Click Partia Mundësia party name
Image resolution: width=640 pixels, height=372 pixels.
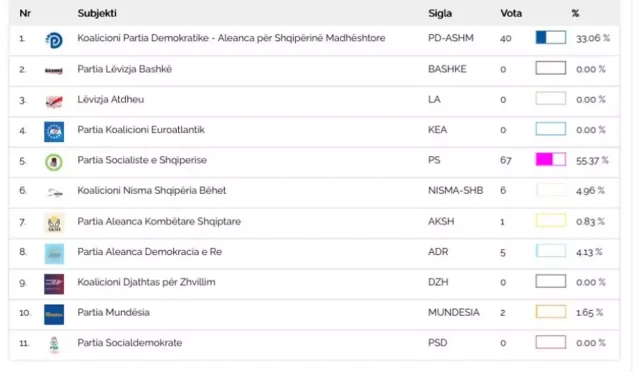click(113, 312)
